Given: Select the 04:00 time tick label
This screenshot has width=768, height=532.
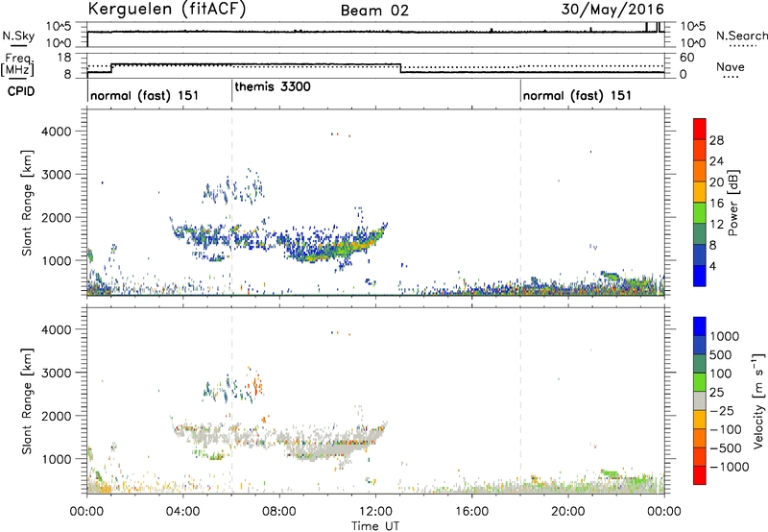Looking at the screenshot, I should click(x=183, y=512).
